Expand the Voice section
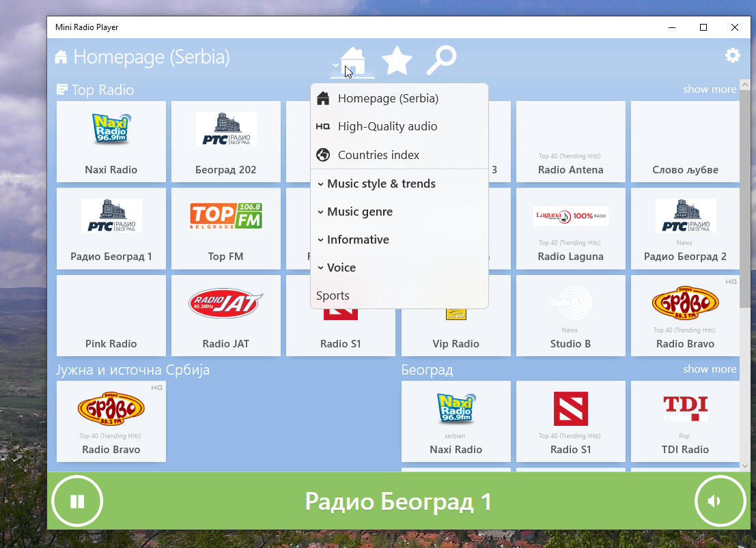The height and width of the screenshot is (548, 756). tap(400, 268)
